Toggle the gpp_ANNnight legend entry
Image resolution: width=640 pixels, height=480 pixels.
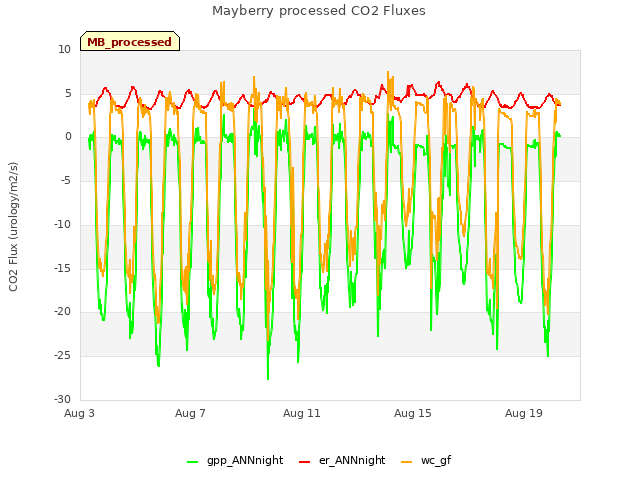[x=235, y=460]
